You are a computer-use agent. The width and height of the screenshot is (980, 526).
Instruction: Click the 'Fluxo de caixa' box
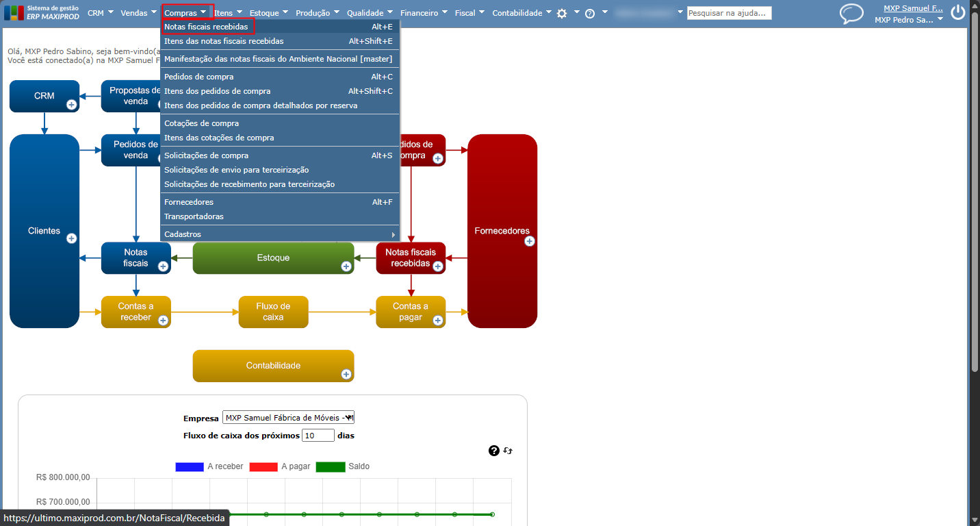pos(273,312)
